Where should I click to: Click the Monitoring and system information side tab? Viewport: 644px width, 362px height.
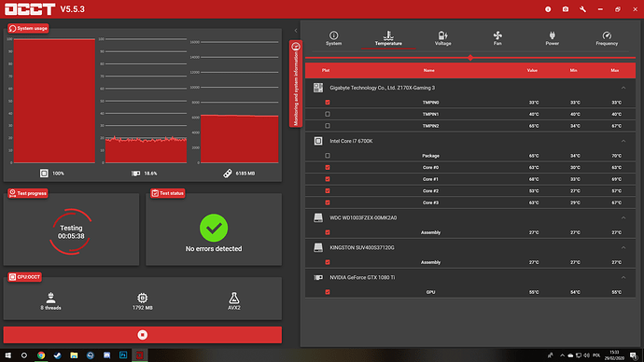296,84
